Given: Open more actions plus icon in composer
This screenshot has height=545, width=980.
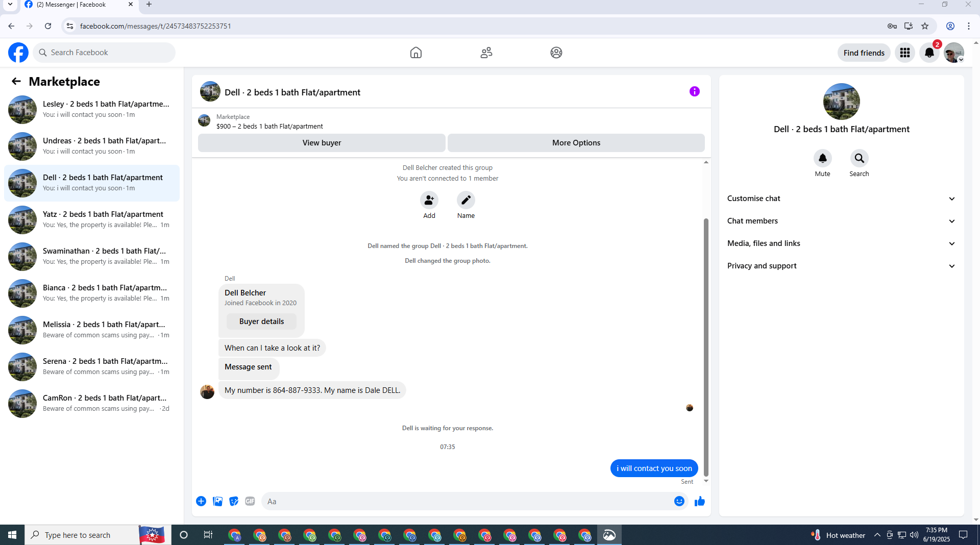Looking at the screenshot, I should [x=201, y=501].
